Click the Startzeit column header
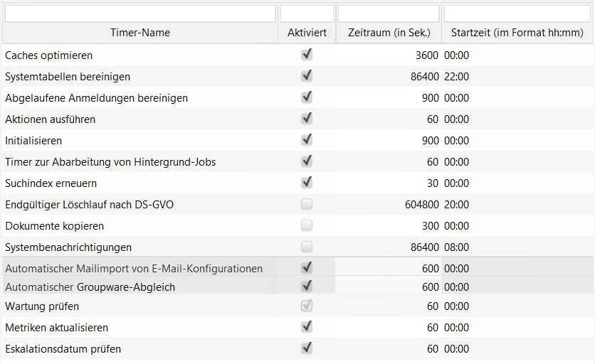This screenshot has width=595, height=364. [517, 33]
